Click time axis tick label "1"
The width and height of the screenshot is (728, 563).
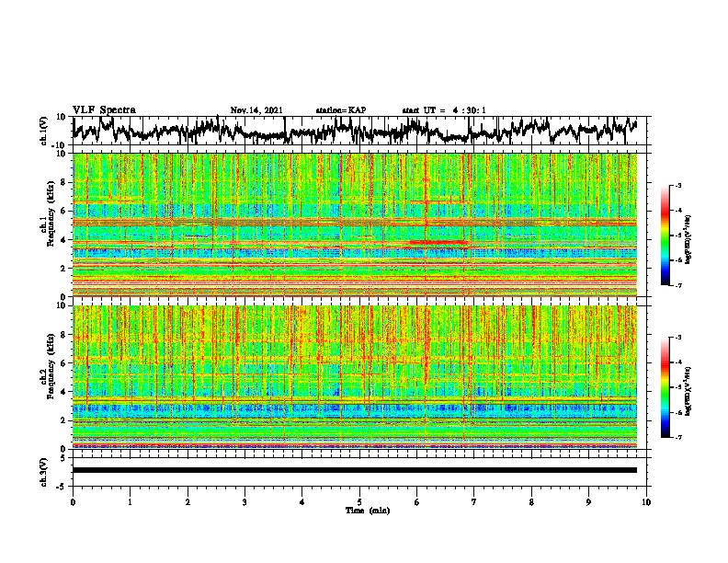[130, 502]
